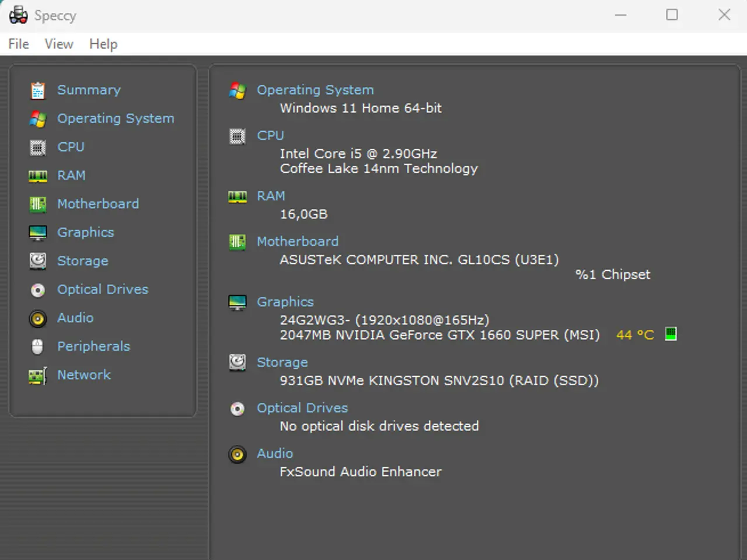Click the Optical Drives heading link in summary

(302, 408)
